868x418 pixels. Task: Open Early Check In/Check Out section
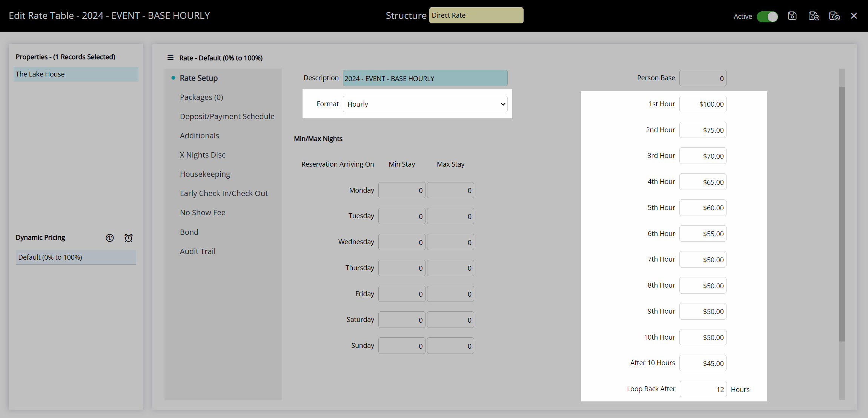click(224, 193)
